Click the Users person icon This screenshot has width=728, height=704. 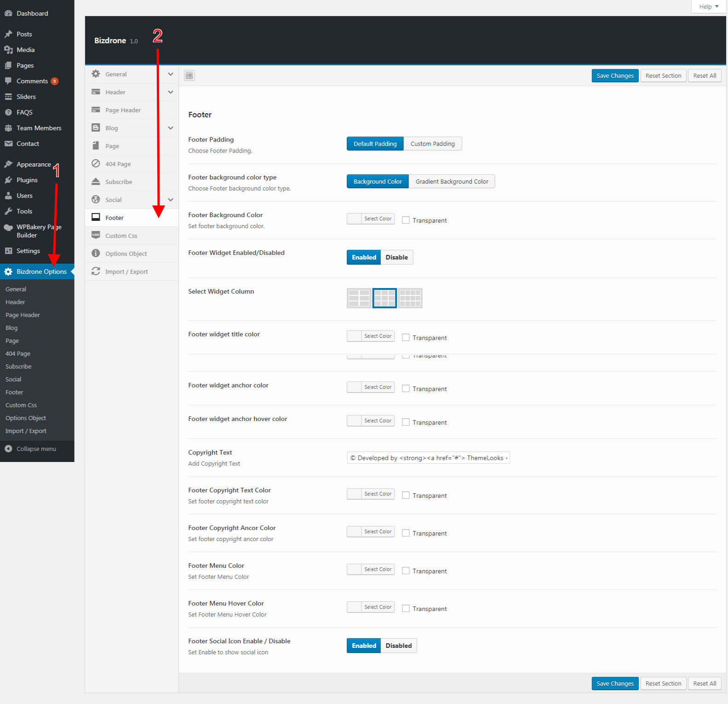(x=8, y=196)
